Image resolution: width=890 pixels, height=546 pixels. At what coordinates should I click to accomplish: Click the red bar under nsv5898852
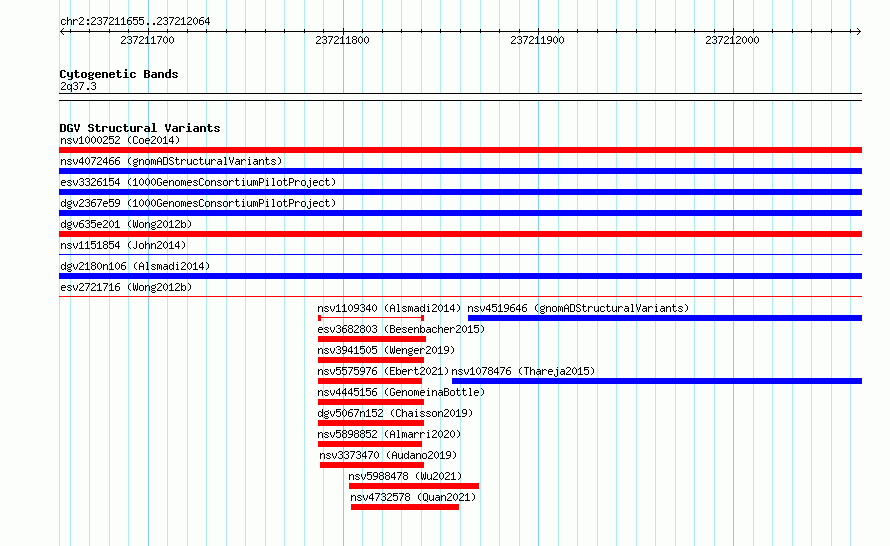pos(370,444)
